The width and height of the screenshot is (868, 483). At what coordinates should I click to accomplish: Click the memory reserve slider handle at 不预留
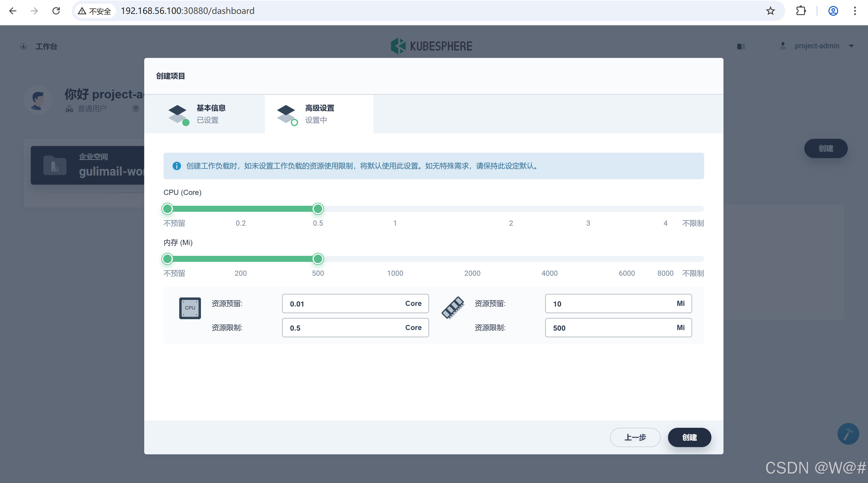[167, 259]
